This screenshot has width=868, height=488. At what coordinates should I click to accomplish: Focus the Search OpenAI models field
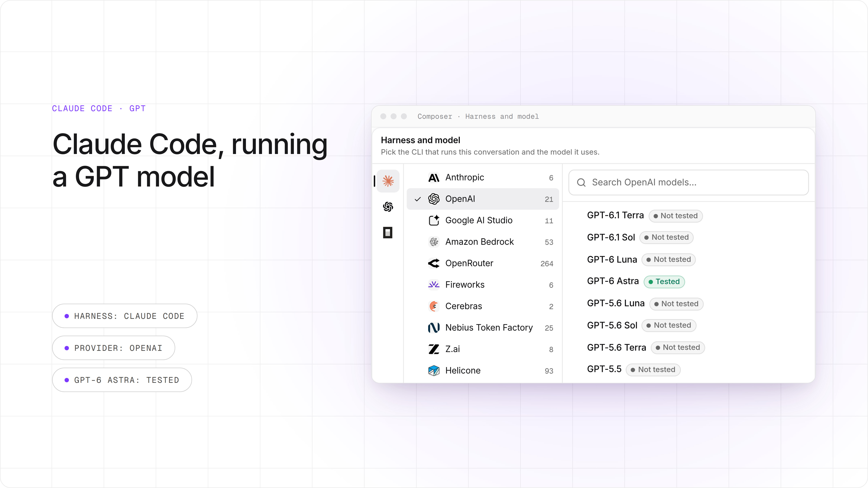pos(688,183)
